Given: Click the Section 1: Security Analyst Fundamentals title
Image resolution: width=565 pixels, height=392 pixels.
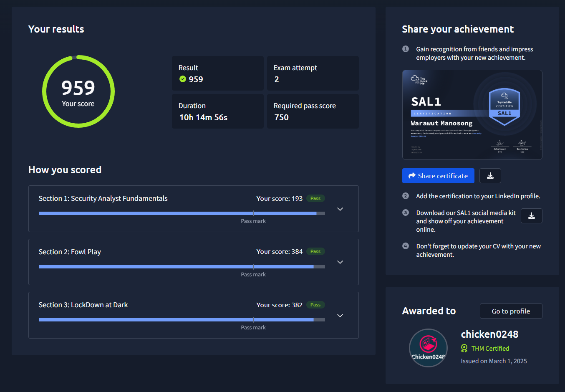Looking at the screenshot, I should point(103,198).
